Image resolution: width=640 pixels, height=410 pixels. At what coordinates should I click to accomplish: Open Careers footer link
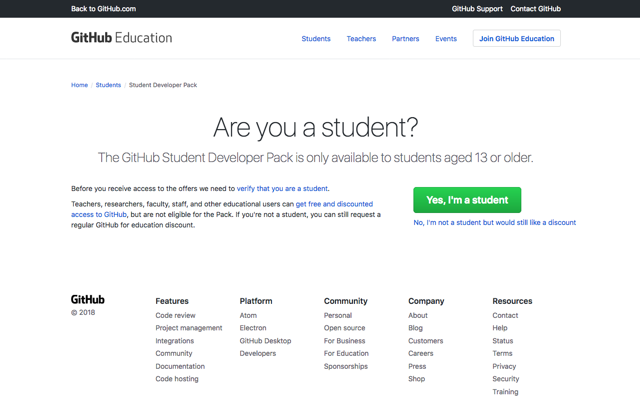(421, 353)
